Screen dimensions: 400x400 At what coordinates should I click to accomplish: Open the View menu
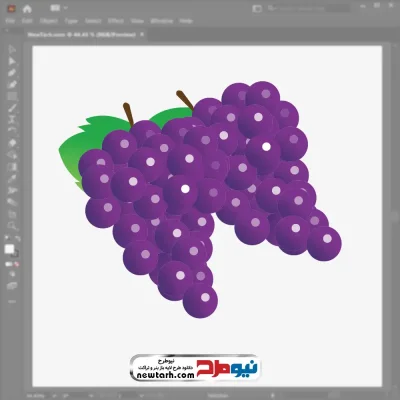pyautogui.click(x=137, y=21)
